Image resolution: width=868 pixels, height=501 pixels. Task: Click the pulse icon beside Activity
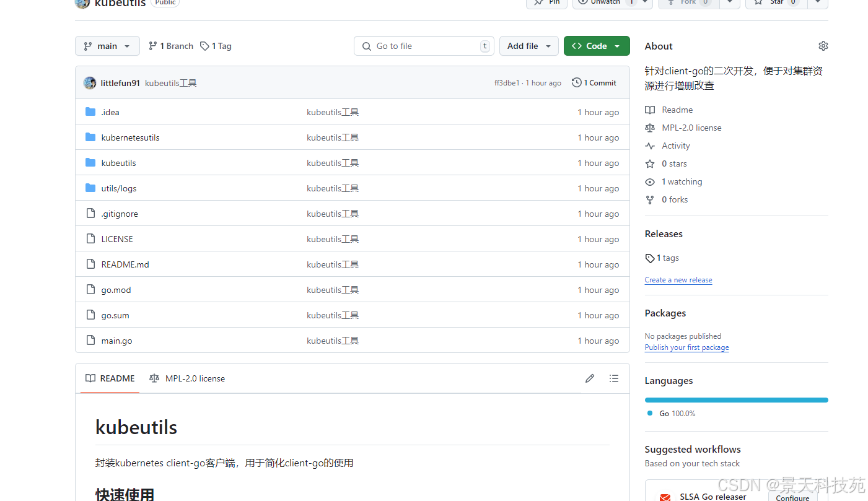[x=650, y=146]
